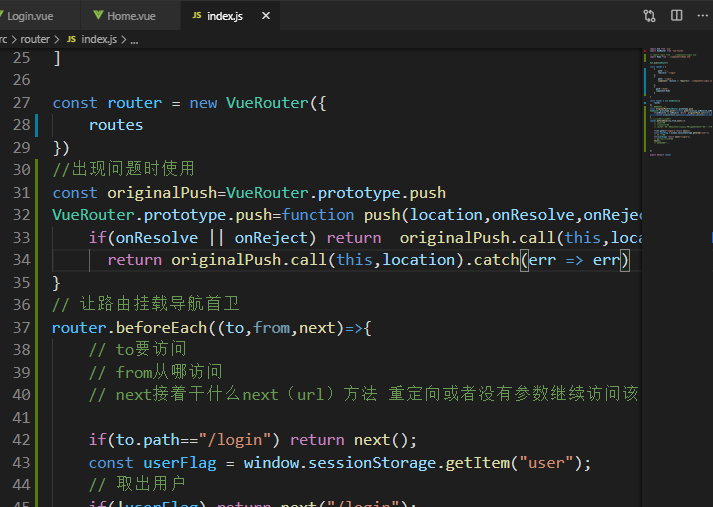Image resolution: width=713 pixels, height=507 pixels.
Task: Expand the chevron after router breadcrumb
Action: point(57,40)
